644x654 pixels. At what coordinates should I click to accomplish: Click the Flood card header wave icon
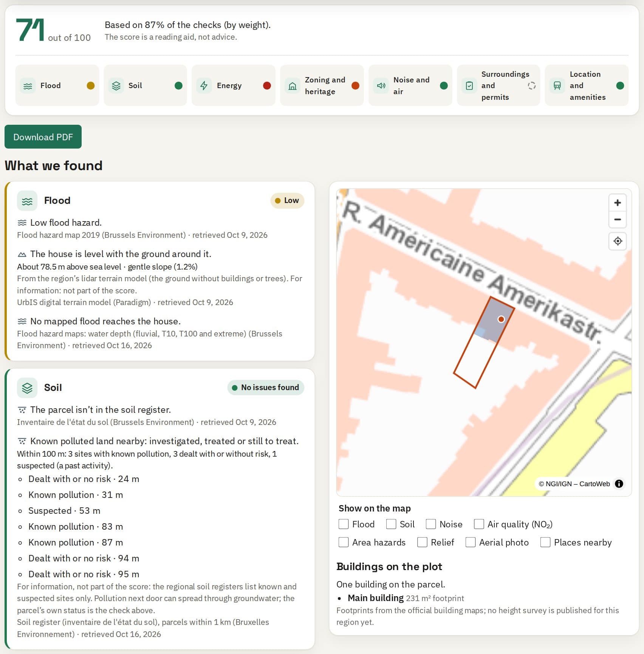(27, 201)
